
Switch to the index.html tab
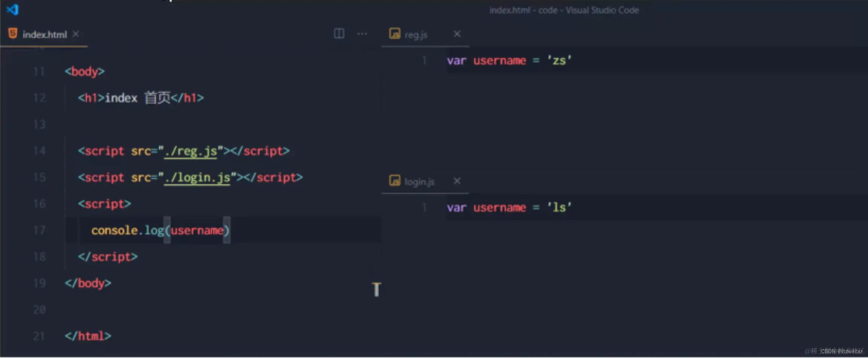(x=44, y=35)
